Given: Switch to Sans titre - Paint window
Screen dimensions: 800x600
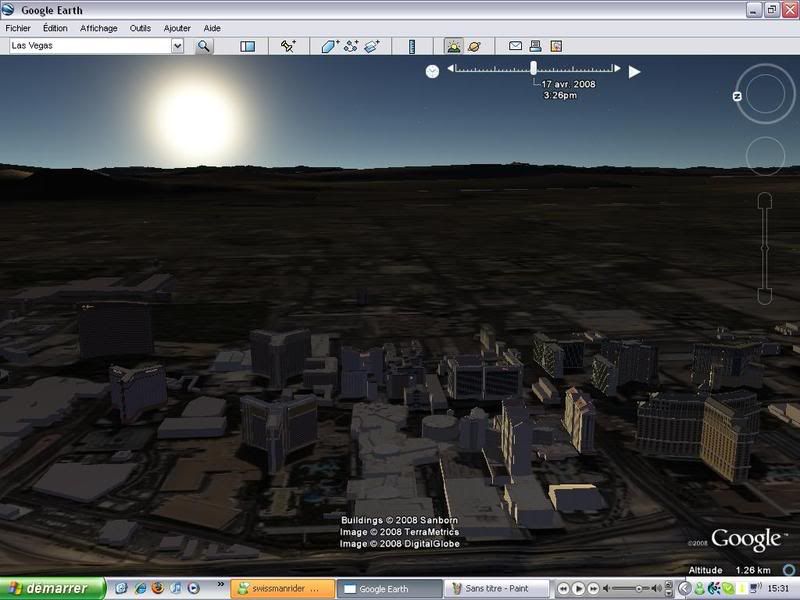Looking at the screenshot, I should tap(495, 588).
